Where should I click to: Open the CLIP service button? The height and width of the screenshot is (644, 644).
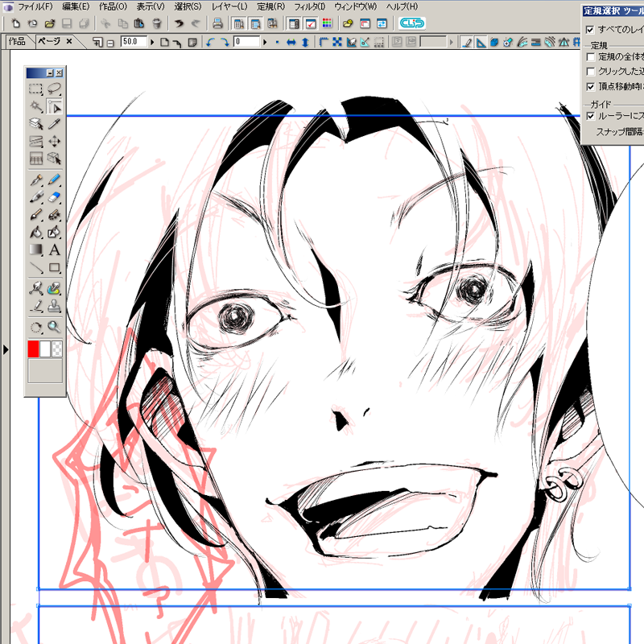(412, 23)
